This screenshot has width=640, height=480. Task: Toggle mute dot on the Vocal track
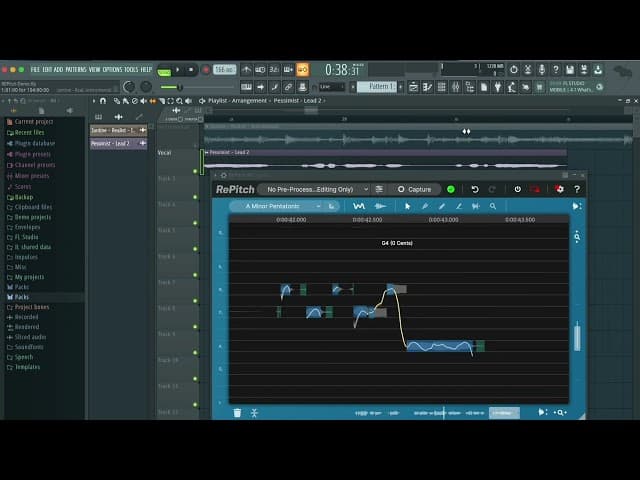(x=195, y=171)
